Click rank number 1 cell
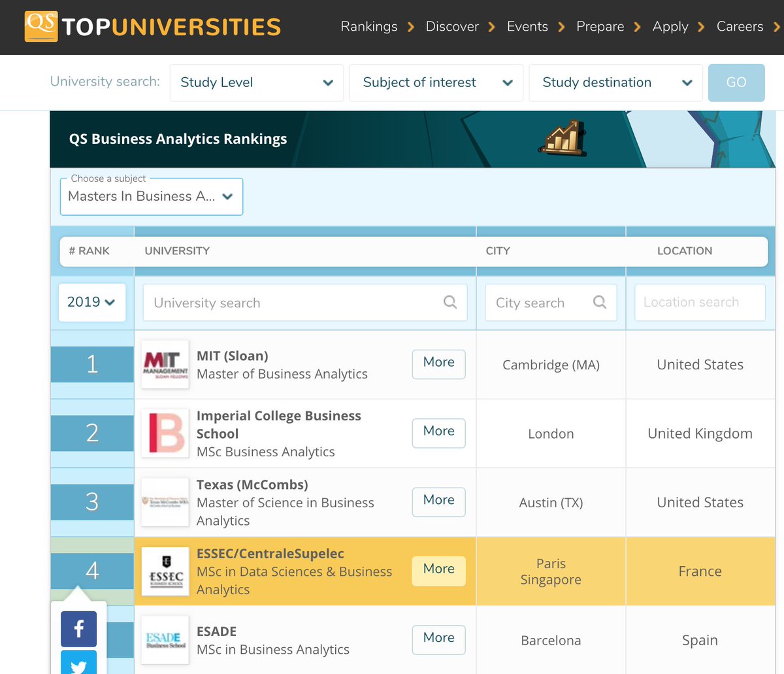Image resolution: width=784 pixels, height=674 pixels. click(x=92, y=364)
